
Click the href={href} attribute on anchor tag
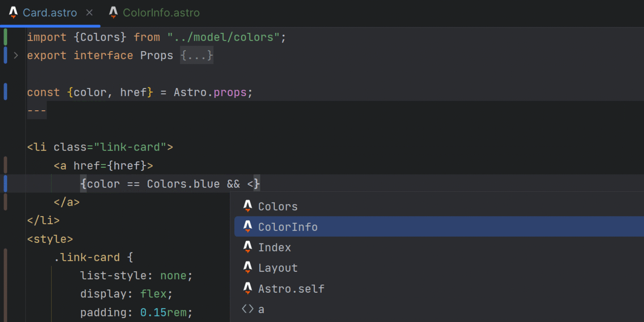[x=110, y=165]
